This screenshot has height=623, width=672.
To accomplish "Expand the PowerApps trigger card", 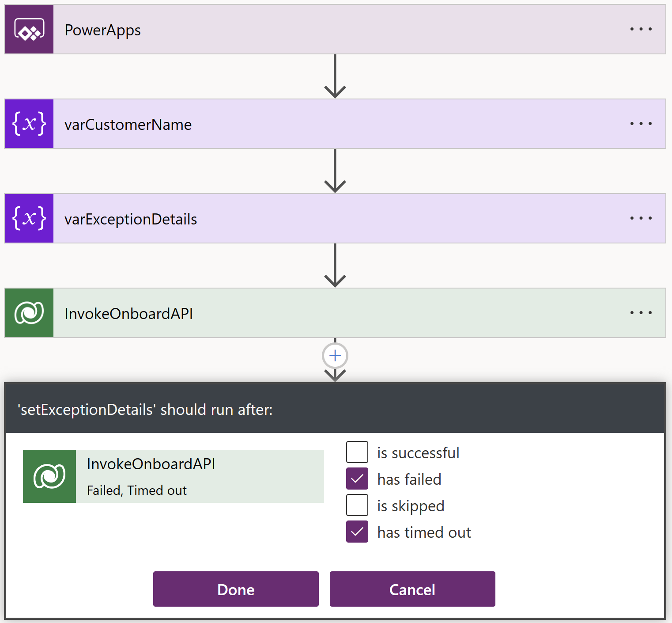I will (309, 30).
